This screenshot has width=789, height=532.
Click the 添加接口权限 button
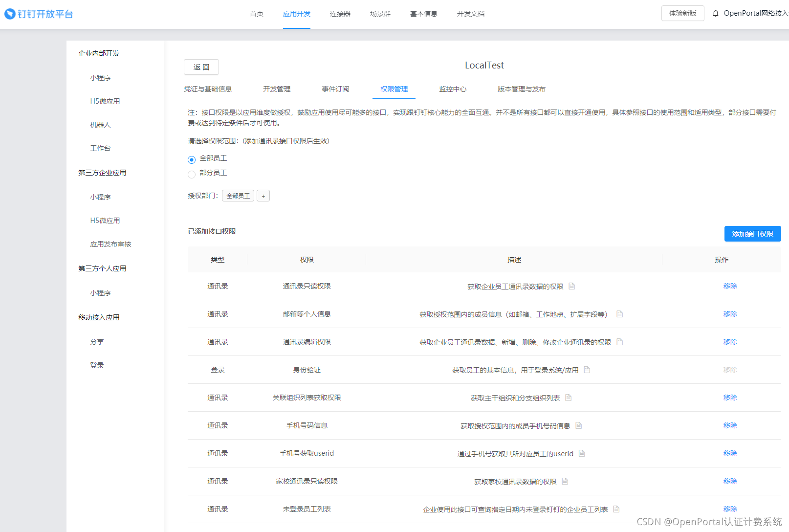[752, 234]
